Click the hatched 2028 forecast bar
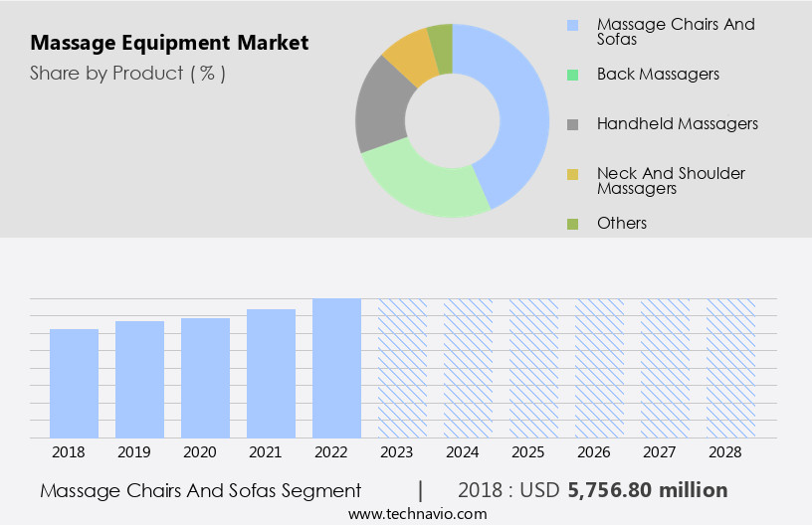 coord(730,368)
